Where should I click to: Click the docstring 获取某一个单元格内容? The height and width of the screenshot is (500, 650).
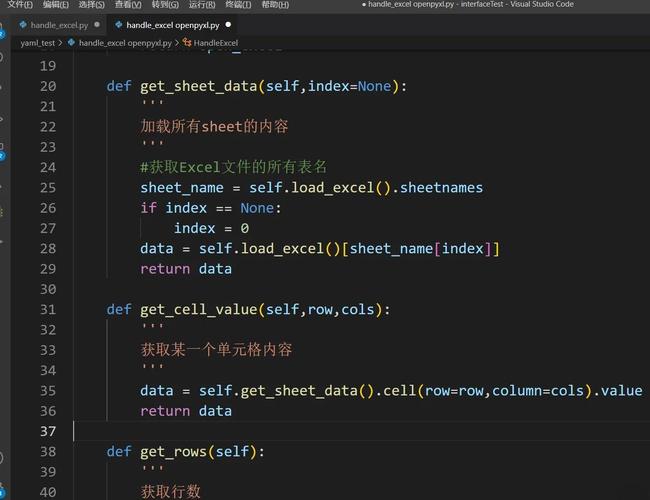coord(216,350)
